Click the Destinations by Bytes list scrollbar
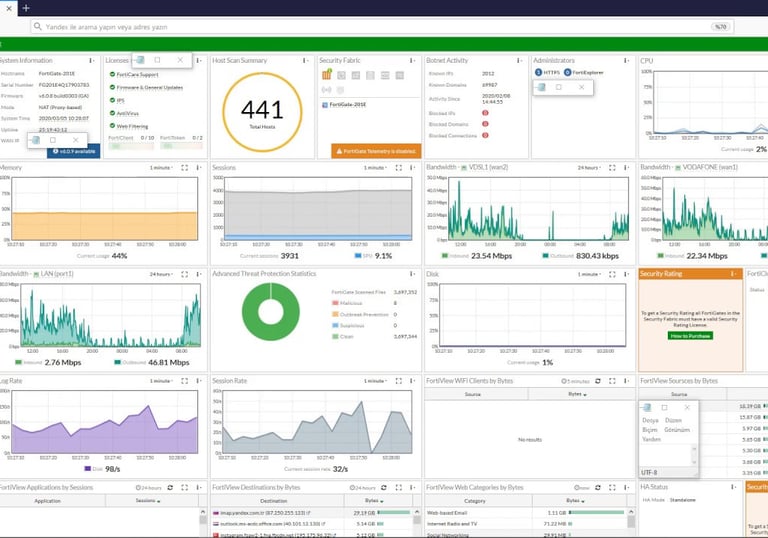 click(417, 522)
